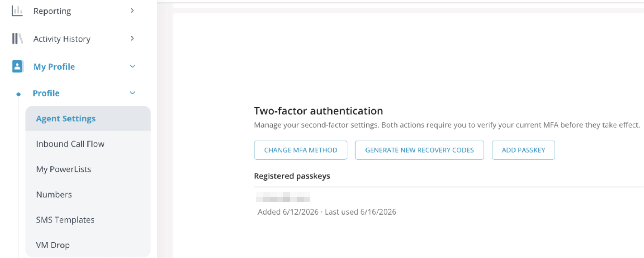
Task: Expand the Activity History chevron
Action: click(x=132, y=38)
